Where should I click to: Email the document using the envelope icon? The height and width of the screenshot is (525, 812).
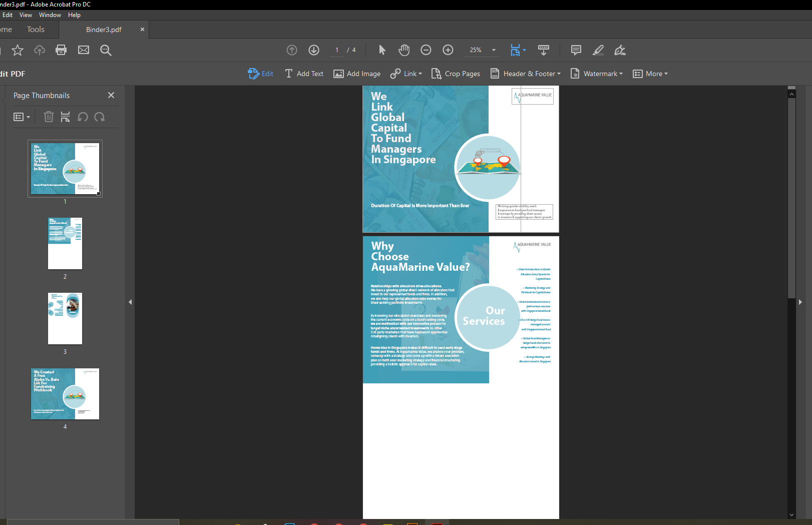(x=83, y=50)
